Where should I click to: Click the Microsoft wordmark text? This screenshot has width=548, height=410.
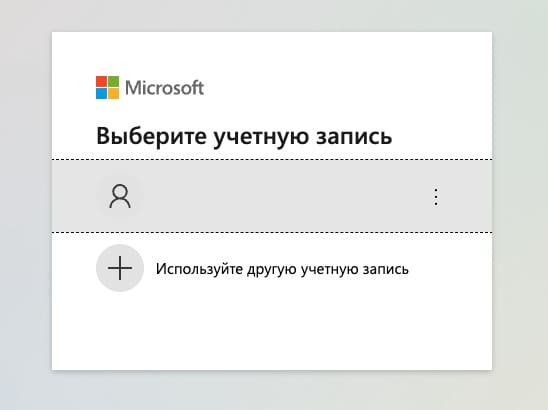tap(165, 88)
